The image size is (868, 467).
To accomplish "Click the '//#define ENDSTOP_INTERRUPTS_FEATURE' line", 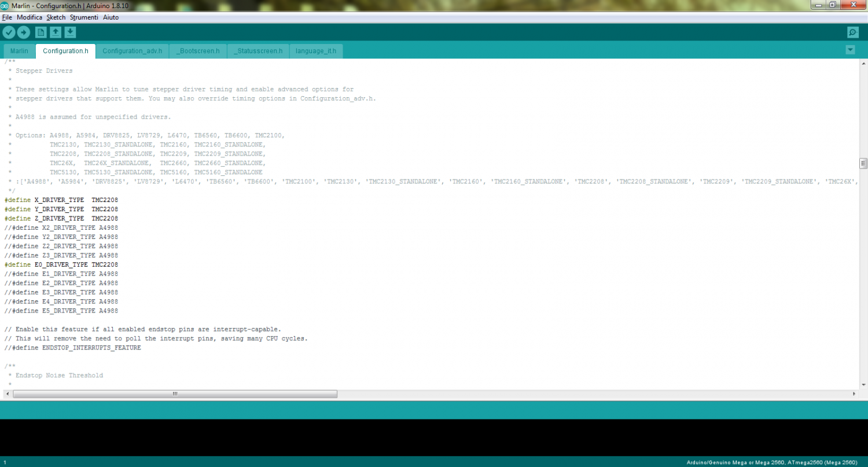I will click(x=73, y=348).
